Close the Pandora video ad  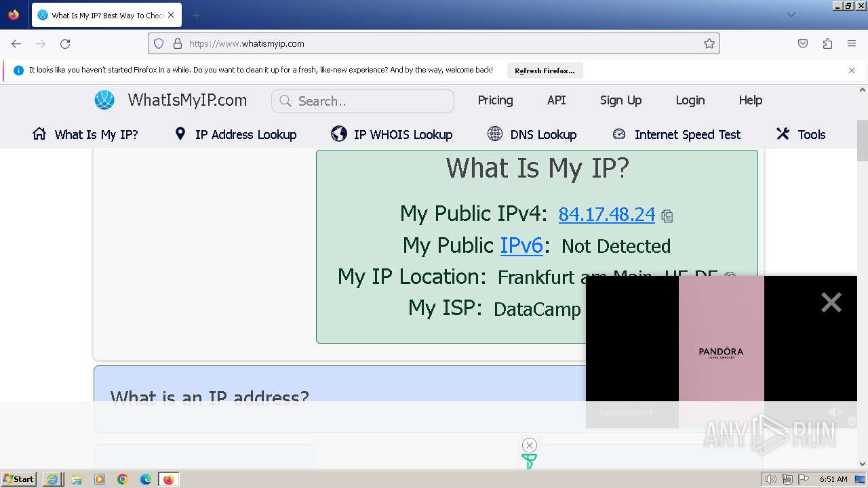(831, 302)
